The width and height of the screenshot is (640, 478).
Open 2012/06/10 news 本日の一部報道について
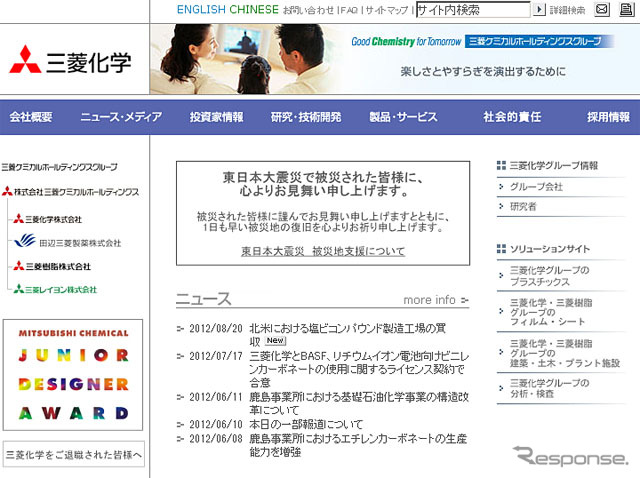coord(306,424)
